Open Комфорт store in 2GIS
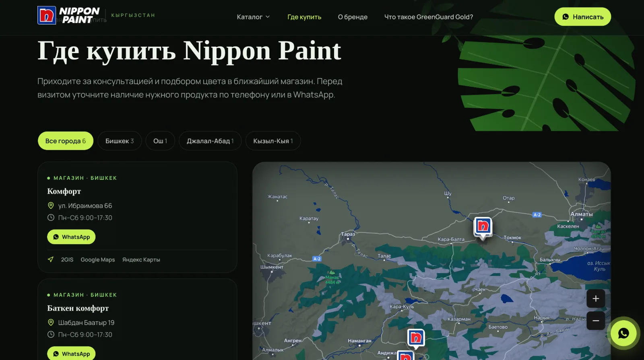 [x=67, y=260]
